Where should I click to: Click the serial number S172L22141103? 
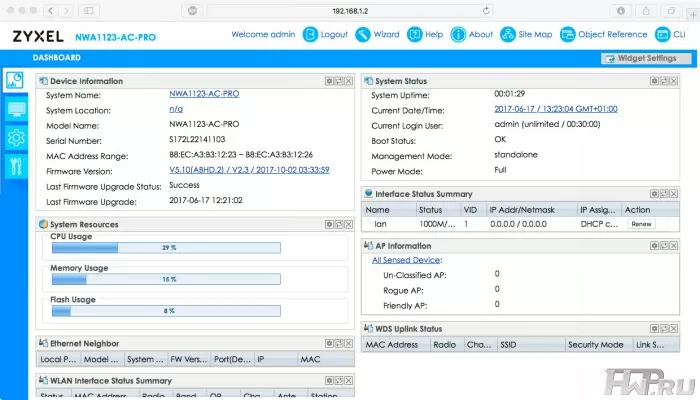[197, 139]
